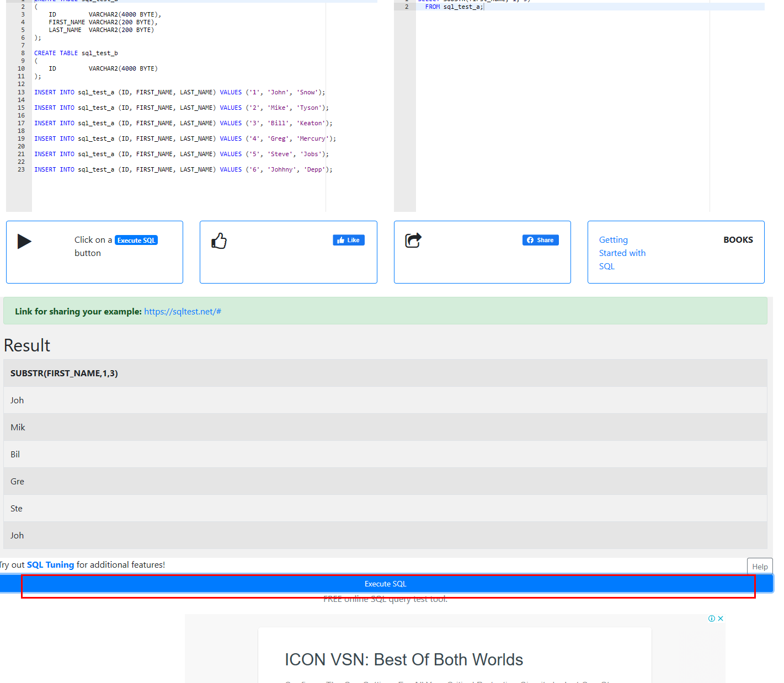Select the 'Bil' result row
The width and height of the screenshot is (784, 683).
click(x=385, y=454)
